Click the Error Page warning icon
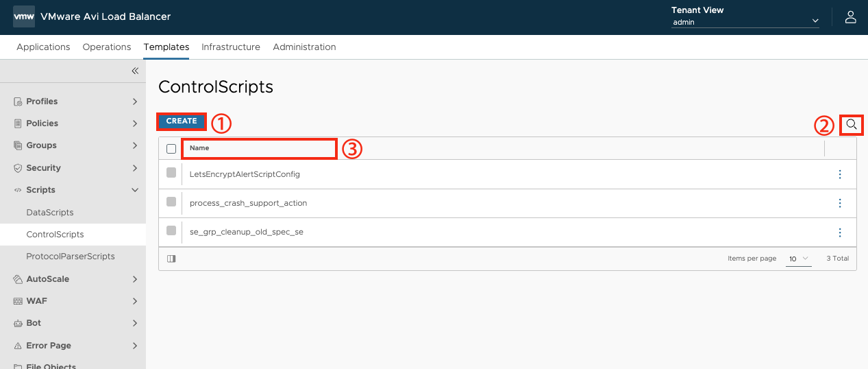The width and height of the screenshot is (868, 369). 18,346
